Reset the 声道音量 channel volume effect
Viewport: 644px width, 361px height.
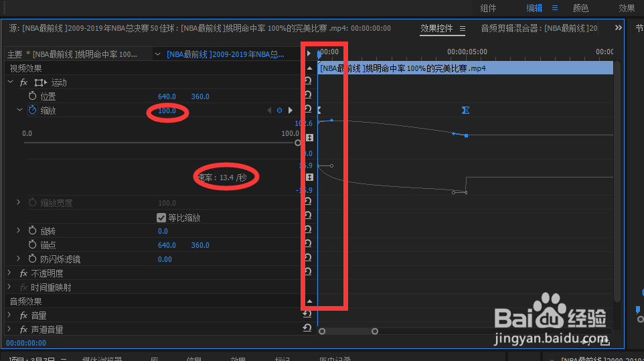click(307, 328)
